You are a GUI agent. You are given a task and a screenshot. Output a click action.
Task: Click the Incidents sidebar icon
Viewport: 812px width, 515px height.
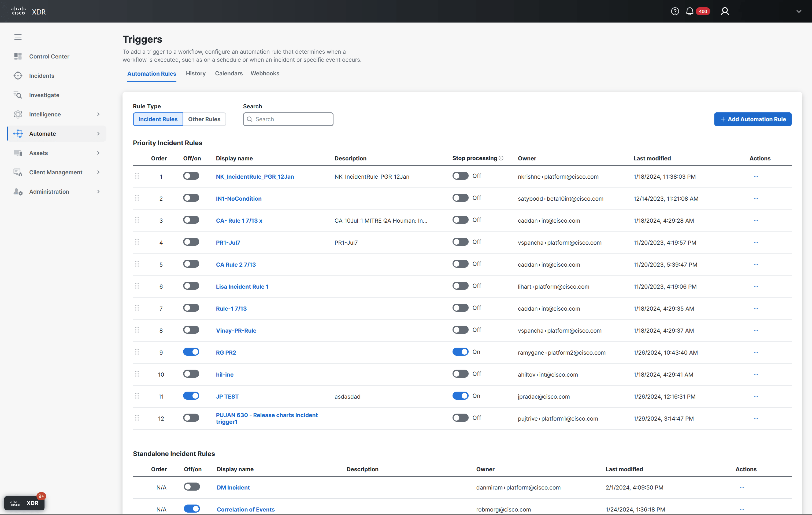click(18, 76)
